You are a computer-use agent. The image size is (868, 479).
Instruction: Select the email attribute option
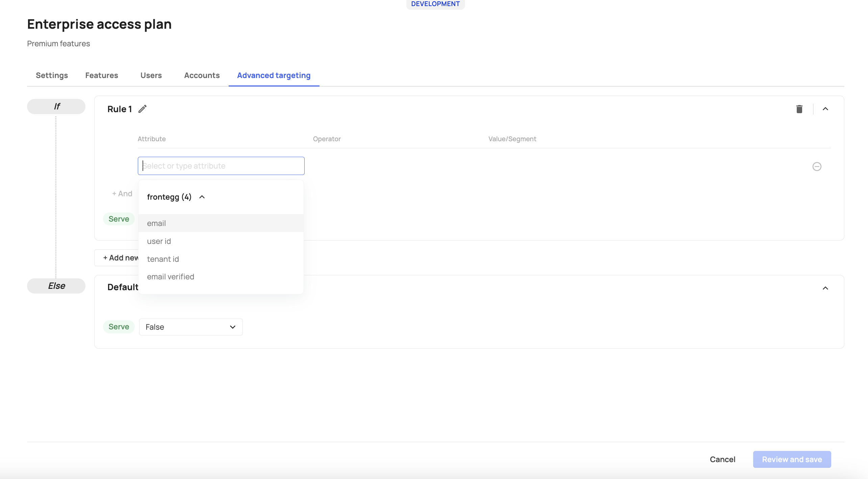click(156, 223)
